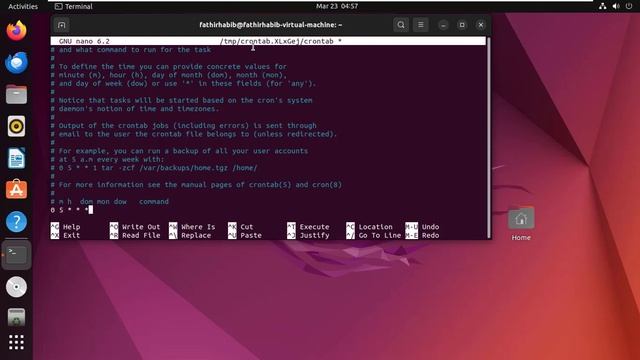Click the Location shortcut label
Screen dimensions: 640x360
[376, 227]
